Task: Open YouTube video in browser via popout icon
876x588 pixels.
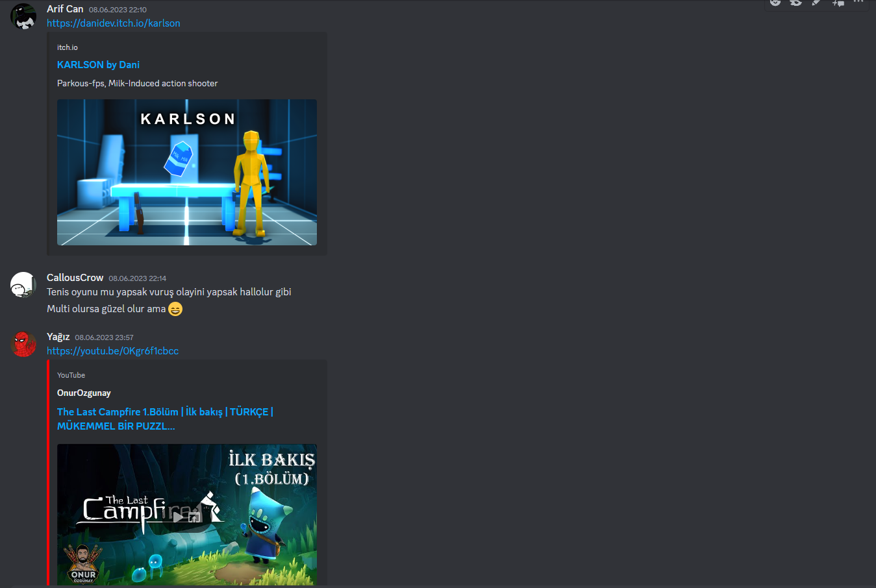Action: tap(195, 517)
